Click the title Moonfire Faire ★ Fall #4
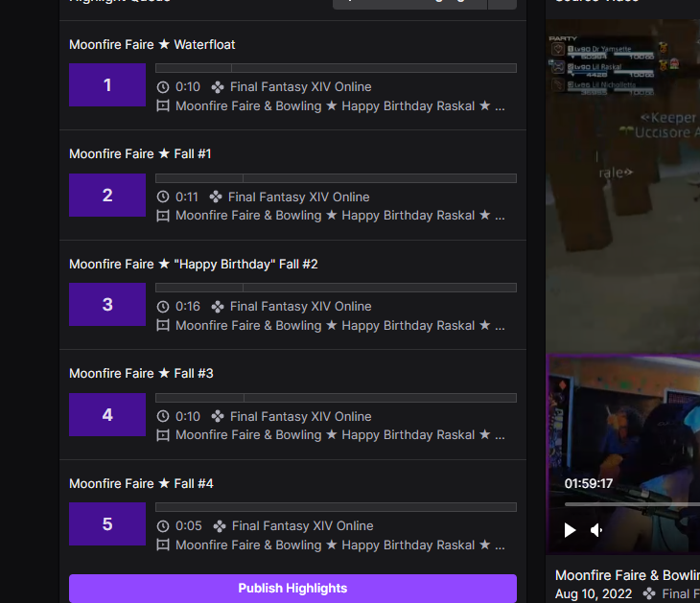This screenshot has width=700, height=603. click(141, 484)
